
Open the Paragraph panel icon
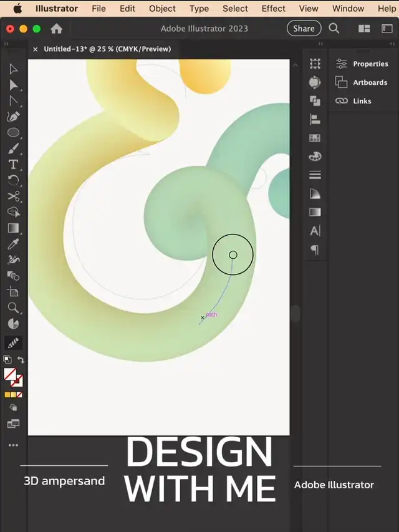[315, 249]
